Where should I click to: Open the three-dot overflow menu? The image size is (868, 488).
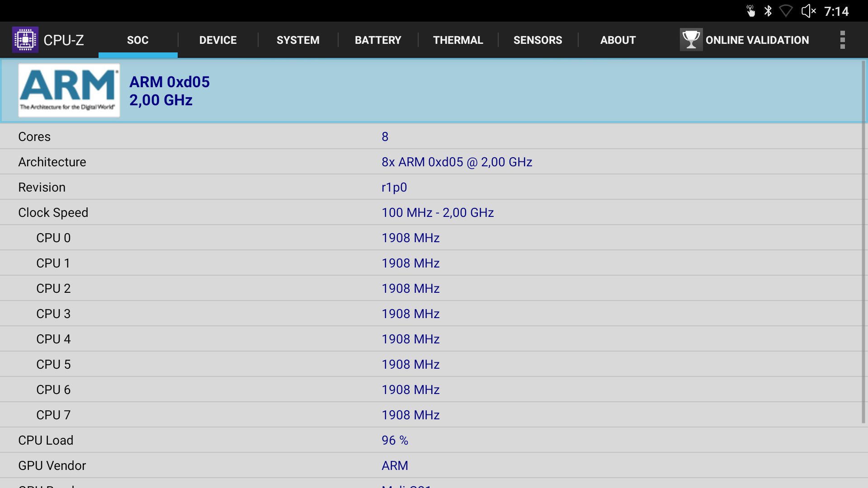842,40
